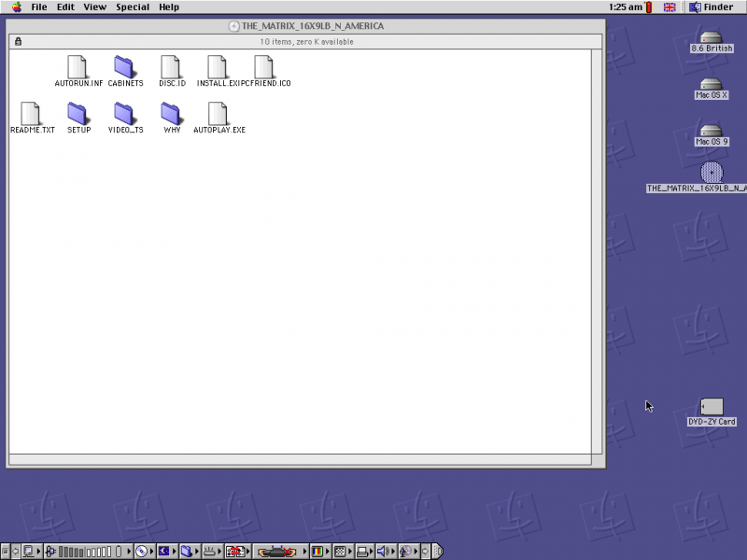Select the 8.6 British drive on desktop
The width and height of the screenshot is (747, 560).
point(712,37)
